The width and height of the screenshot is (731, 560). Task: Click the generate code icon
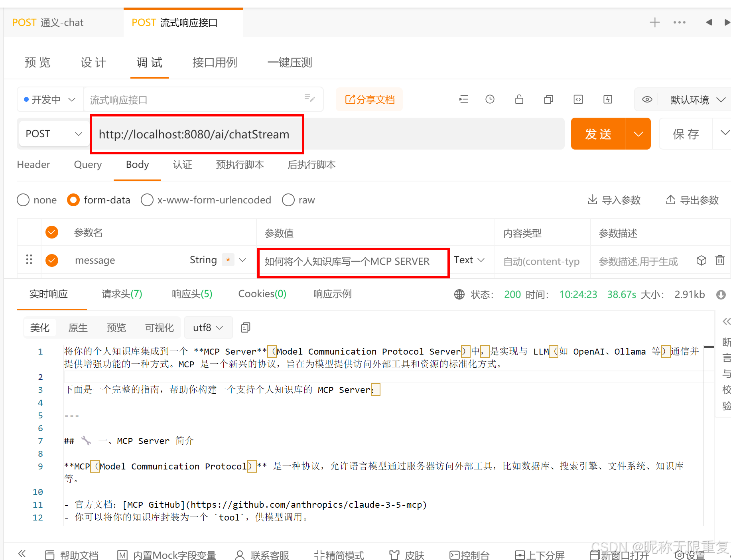tap(578, 99)
